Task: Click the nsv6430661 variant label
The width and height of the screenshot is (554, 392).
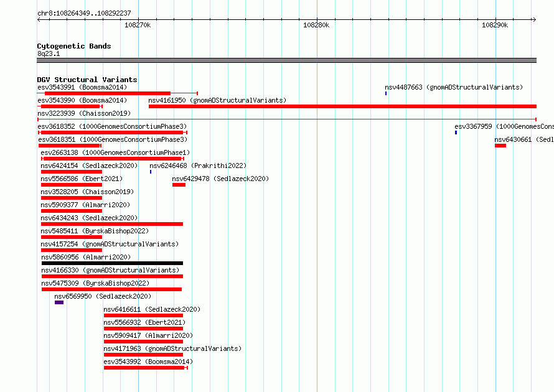Action: [524, 139]
